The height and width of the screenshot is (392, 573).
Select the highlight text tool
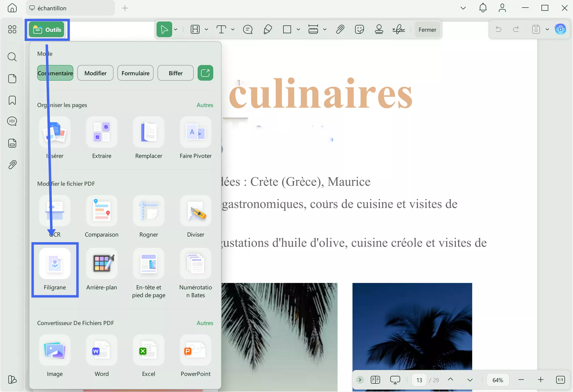pyautogui.click(x=195, y=29)
